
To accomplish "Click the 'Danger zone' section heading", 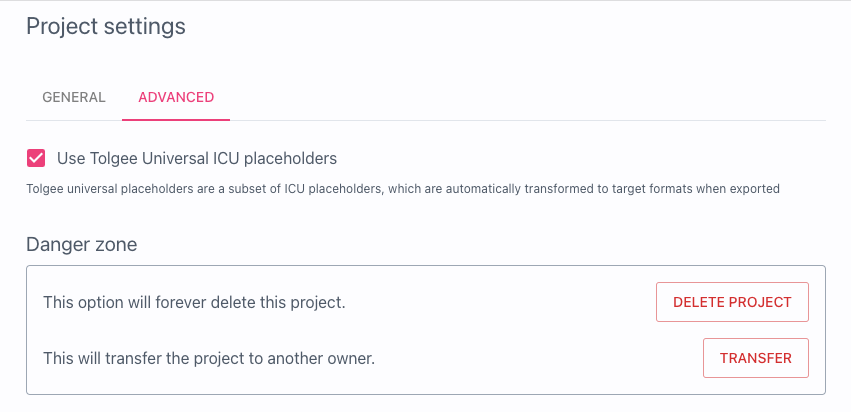I will pyautogui.click(x=81, y=243).
